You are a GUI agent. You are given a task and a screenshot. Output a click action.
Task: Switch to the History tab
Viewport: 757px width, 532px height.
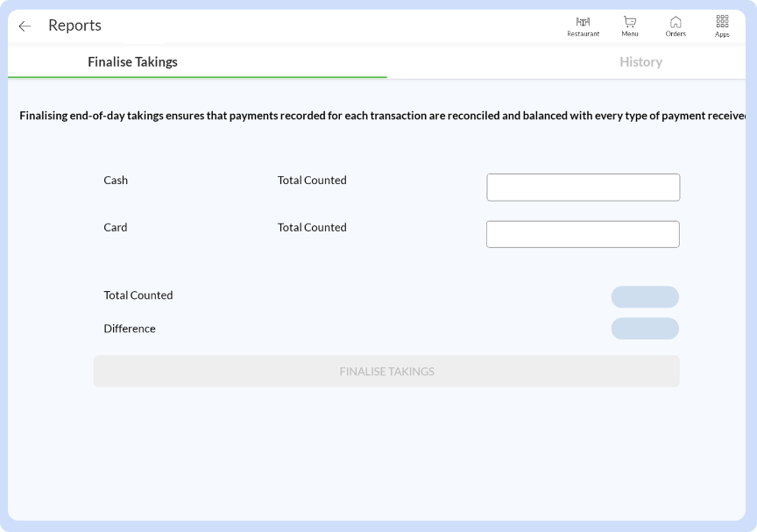coord(640,61)
